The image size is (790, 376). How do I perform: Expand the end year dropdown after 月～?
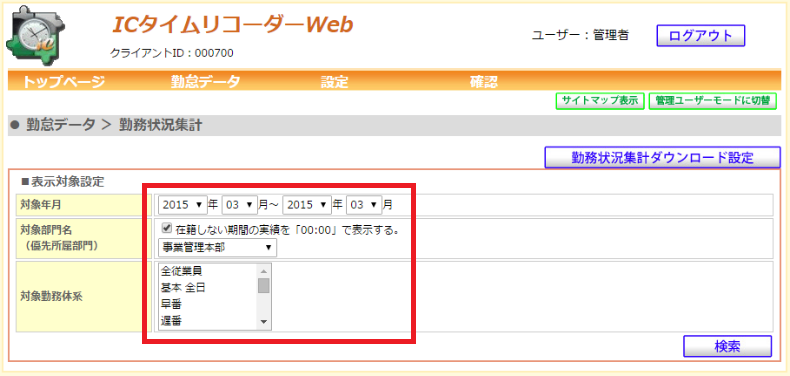pos(307,205)
